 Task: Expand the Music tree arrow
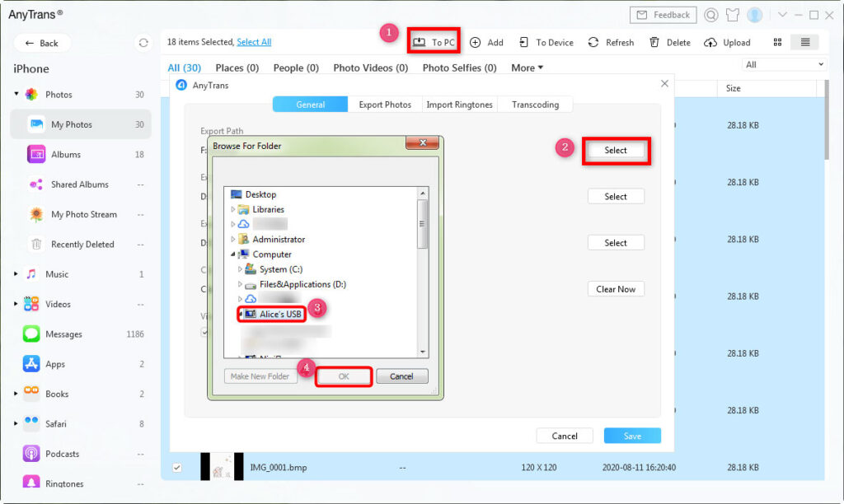[16, 273]
